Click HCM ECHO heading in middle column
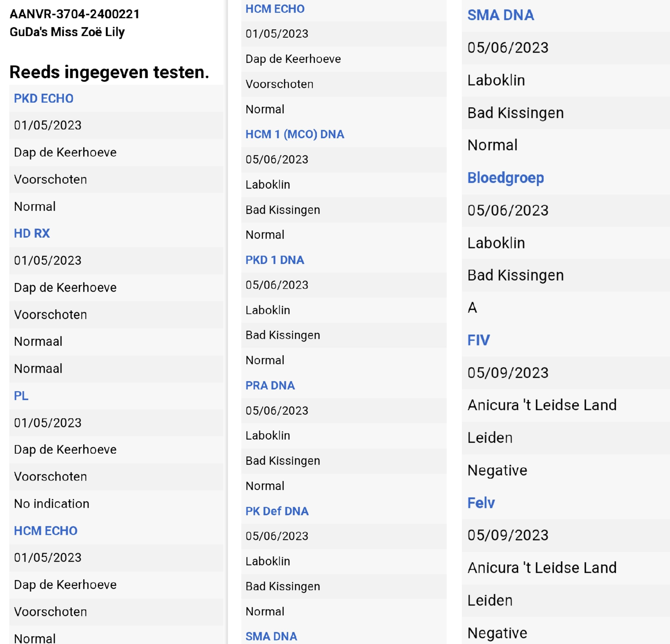670x644 pixels. (275, 9)
